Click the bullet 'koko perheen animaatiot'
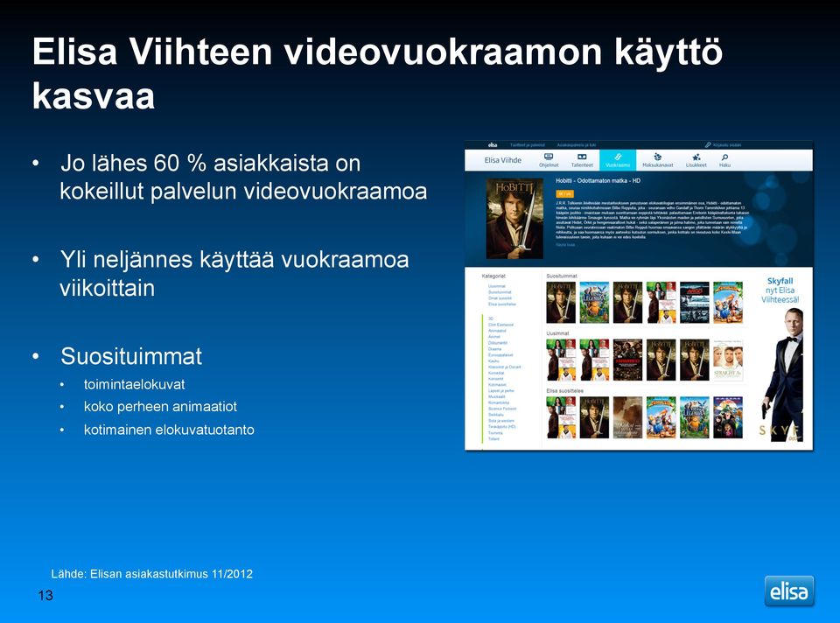 click(x=160, y=407)
